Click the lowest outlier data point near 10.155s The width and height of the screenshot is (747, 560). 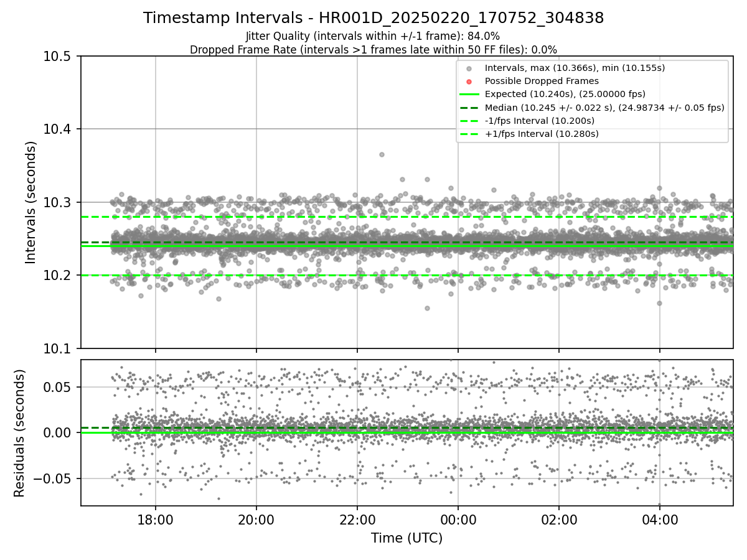point(427,308)
